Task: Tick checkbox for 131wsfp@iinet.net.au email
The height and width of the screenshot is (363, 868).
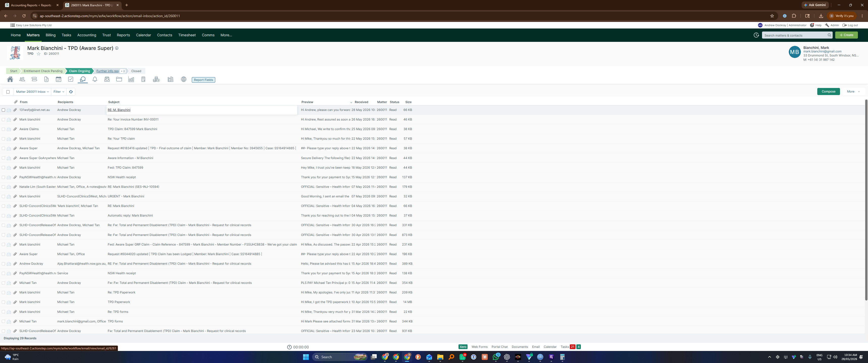Action: click(x=3, y=110)
